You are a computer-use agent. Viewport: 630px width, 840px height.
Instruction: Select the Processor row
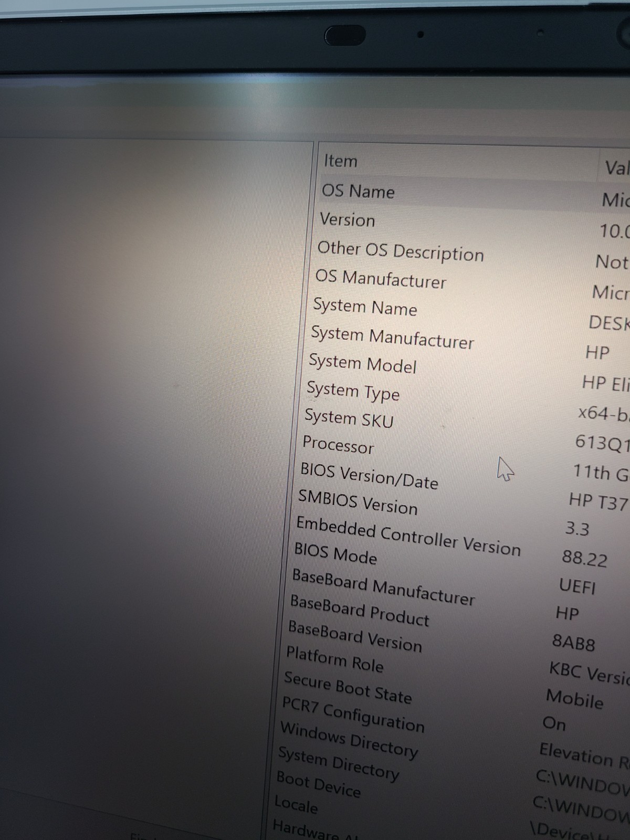click(x=338, y=445)
